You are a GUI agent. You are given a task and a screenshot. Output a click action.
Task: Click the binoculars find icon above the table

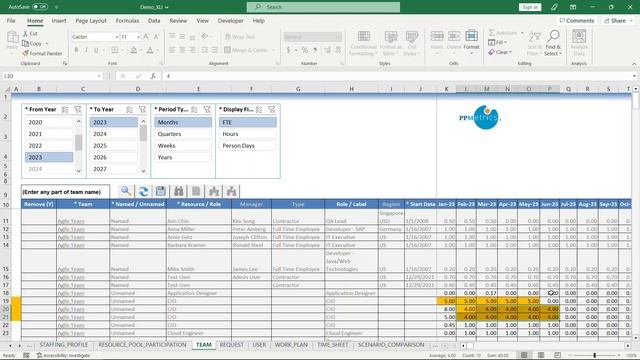coord(179,191)
